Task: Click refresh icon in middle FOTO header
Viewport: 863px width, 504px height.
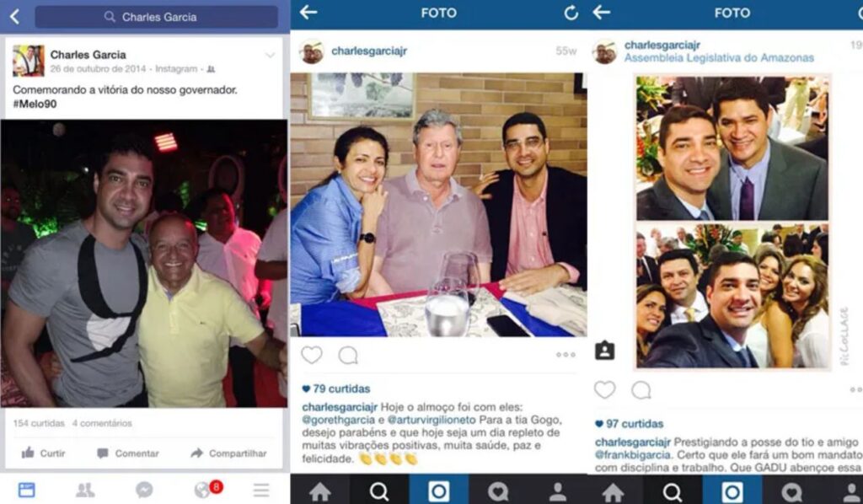Action: pos(571,13)
